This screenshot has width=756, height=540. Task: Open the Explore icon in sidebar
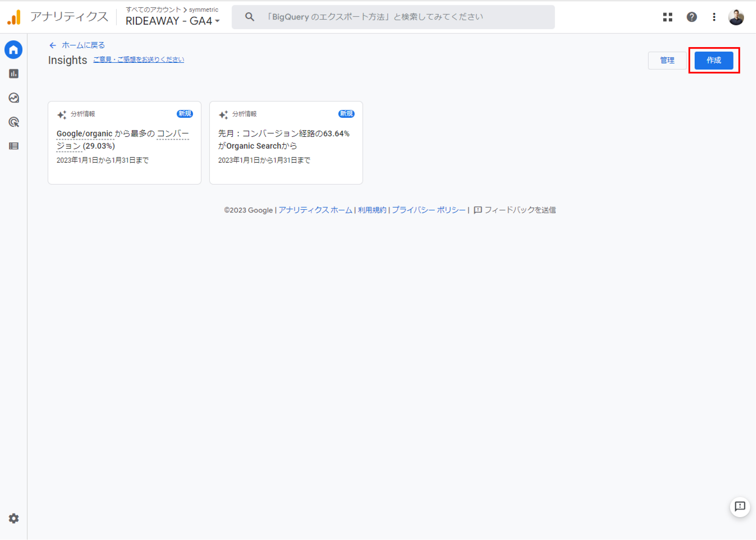[13, 98]
